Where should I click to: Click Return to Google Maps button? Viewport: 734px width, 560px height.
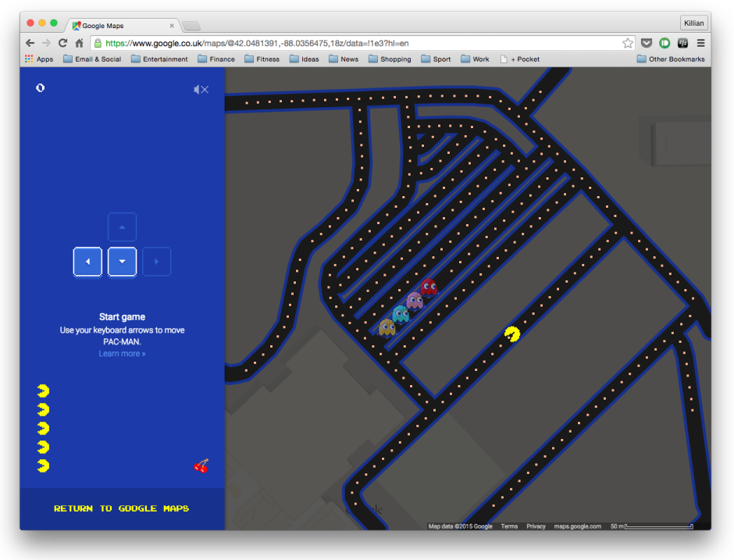click(x=122, y=508)
